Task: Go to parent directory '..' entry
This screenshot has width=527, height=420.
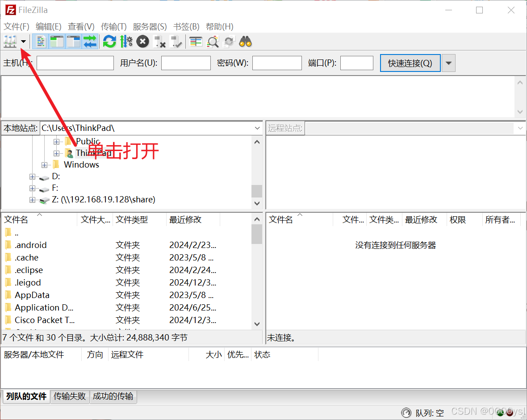Action: coord(126,232)
